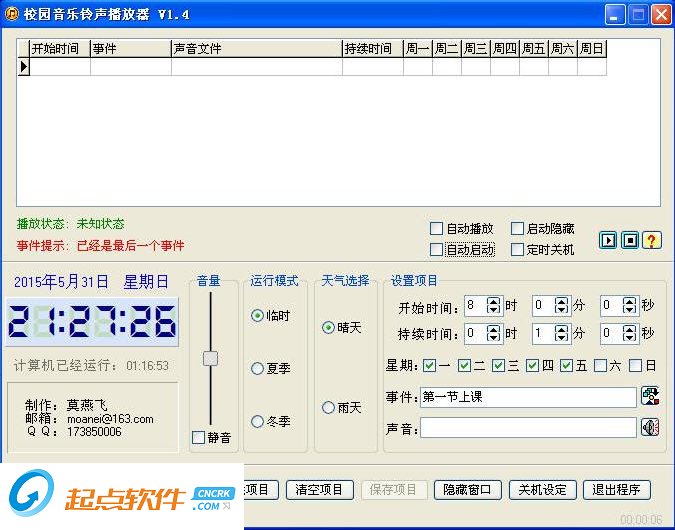The height and width of the screenshot is (530, 675).
Task: Browse sound file via speaker icon
Action: click(x=650, y=427)
